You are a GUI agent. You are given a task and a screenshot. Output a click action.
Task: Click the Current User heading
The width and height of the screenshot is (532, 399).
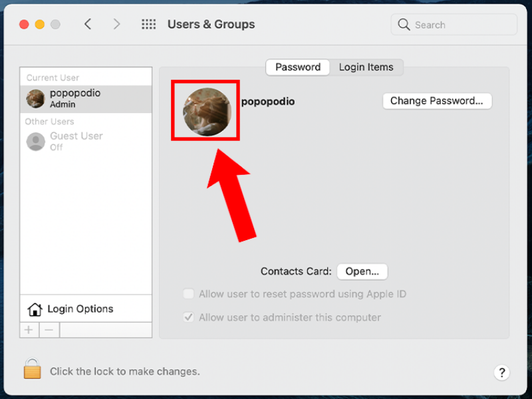tap(53, 78)
